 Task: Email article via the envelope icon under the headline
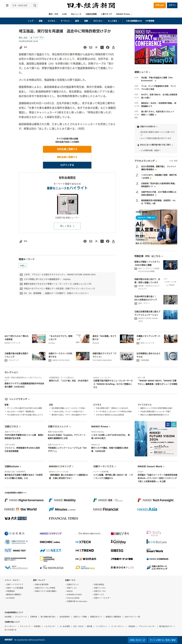click(91, 47)
